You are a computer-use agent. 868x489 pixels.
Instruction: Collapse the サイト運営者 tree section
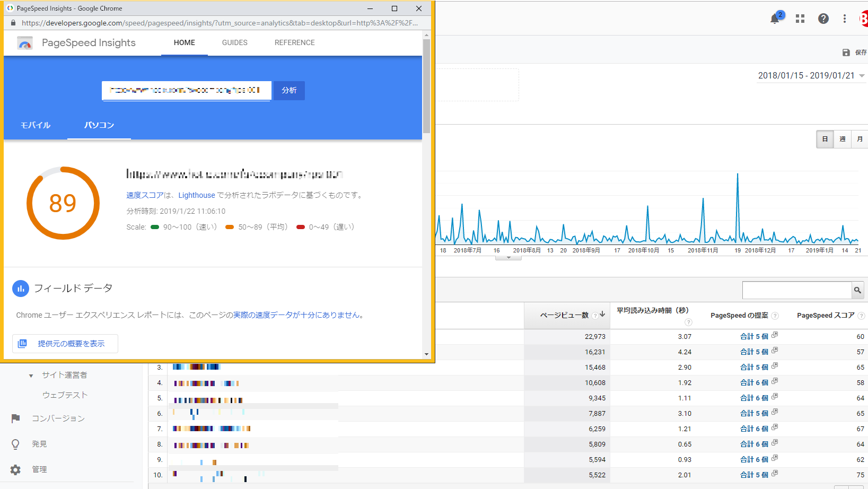coord(31,376)
